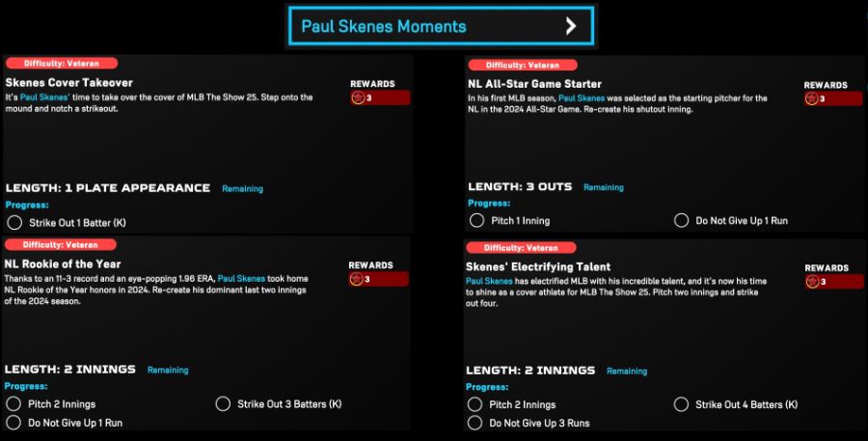Click Paul Skenes link in Electrifying Talent description

489,281
